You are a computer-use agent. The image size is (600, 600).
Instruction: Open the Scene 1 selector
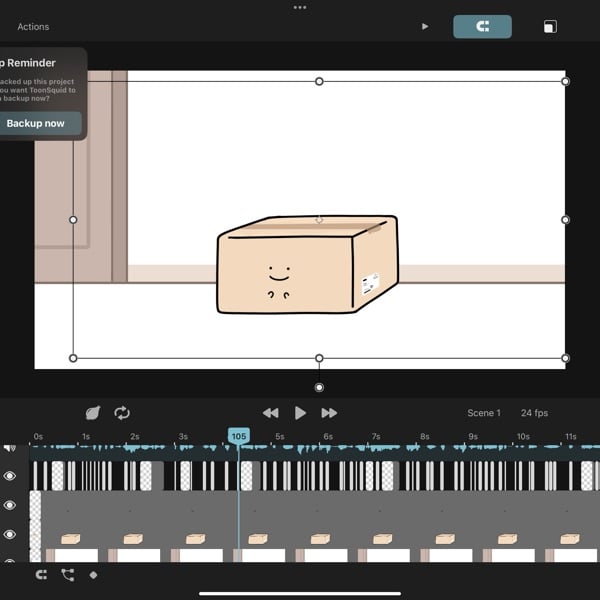(x=484, y=413)
